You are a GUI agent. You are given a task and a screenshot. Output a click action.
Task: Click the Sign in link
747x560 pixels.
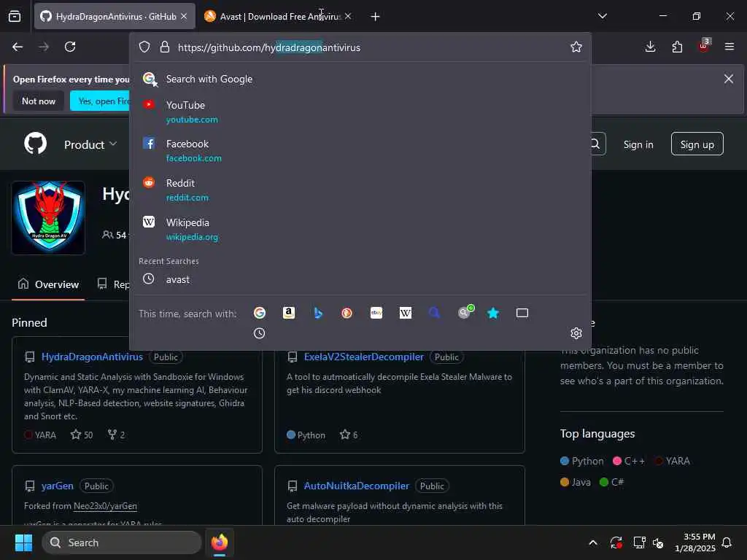(638, 144)
